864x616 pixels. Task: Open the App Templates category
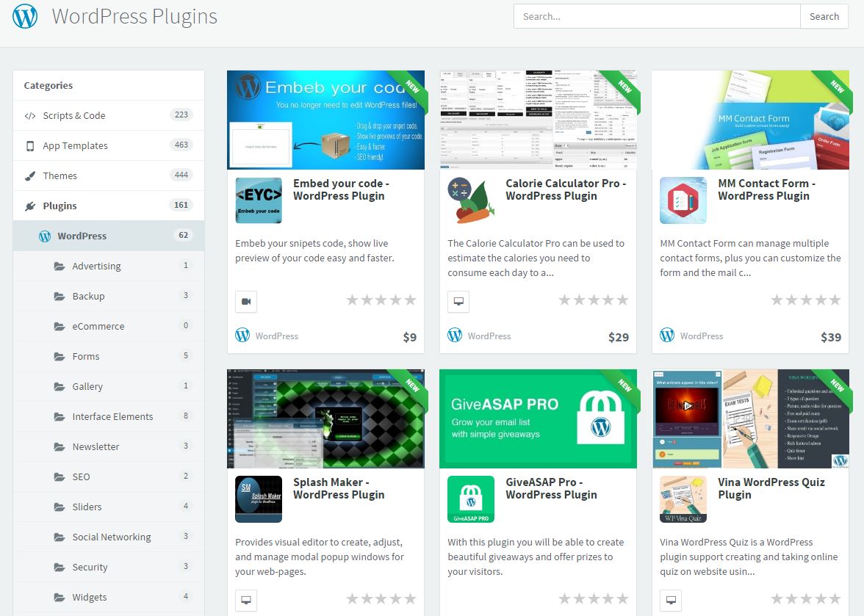[109, 145]
